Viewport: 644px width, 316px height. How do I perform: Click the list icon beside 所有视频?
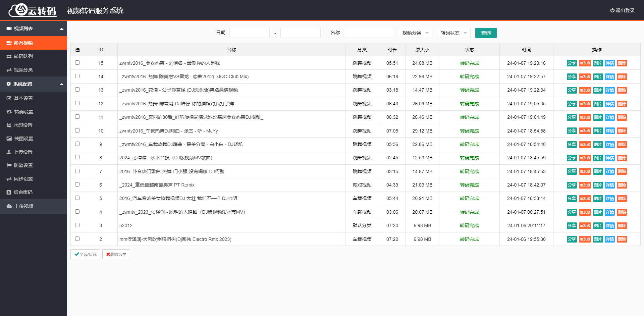9,43
